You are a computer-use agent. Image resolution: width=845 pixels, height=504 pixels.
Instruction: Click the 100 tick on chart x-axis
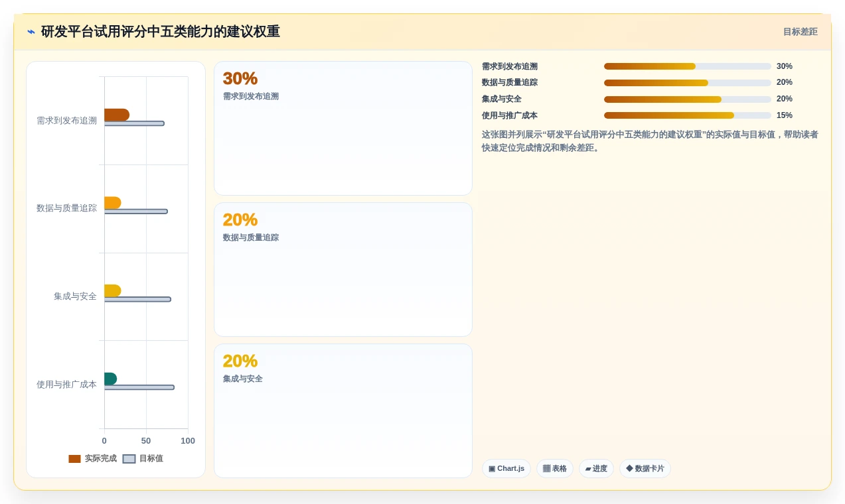tap(188, 441)
